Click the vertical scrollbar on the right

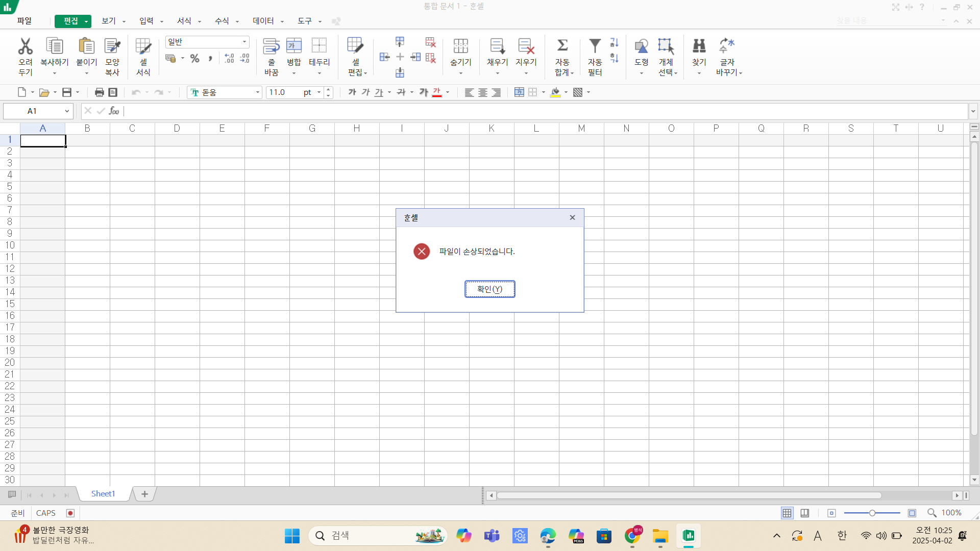[x=974, y=288]
